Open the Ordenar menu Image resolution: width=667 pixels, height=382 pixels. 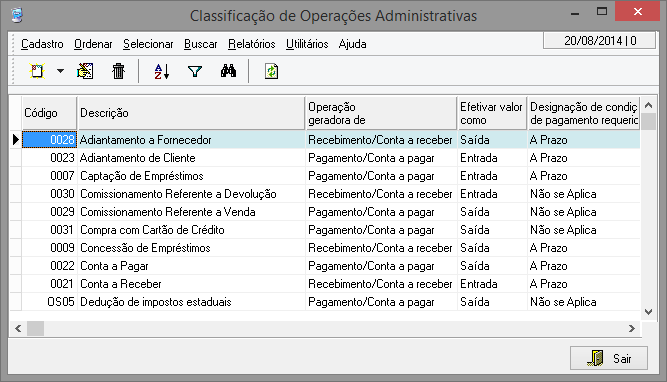coord(93,44)
